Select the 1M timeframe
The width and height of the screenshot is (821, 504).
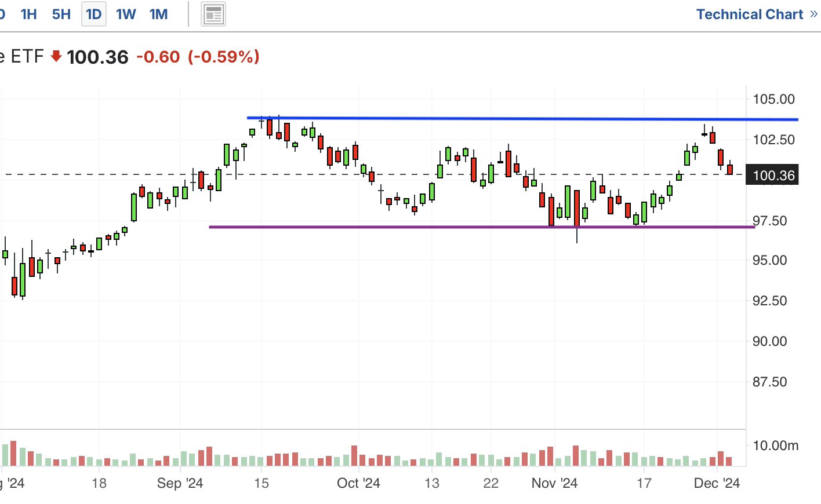tap(158, 14)
